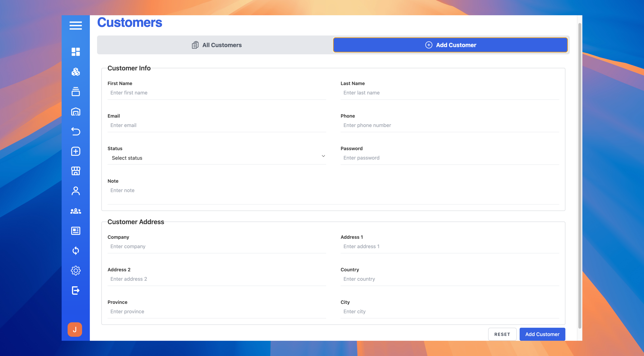This screenshot has width=644, height=356.
Task: Open the customers group icon
Action: (76, 211)
